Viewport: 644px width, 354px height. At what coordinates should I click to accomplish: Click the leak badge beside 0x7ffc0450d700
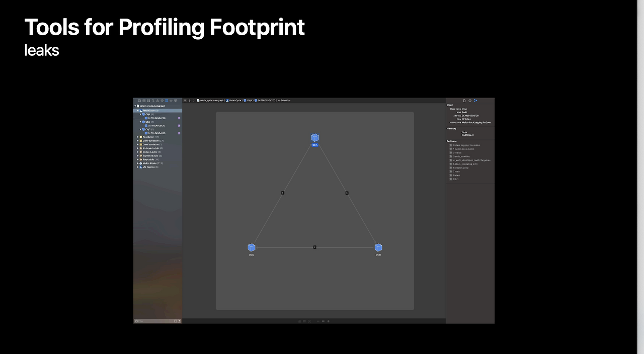[179, 118]
